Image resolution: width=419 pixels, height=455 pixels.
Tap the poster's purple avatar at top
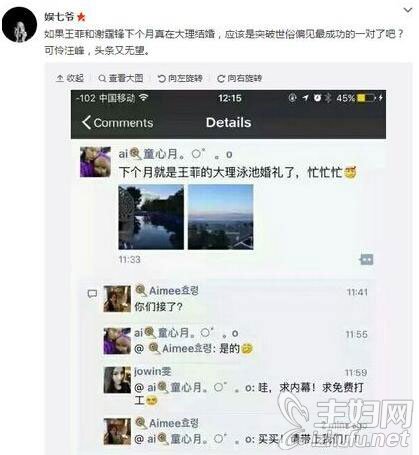(x=95, y=161)
